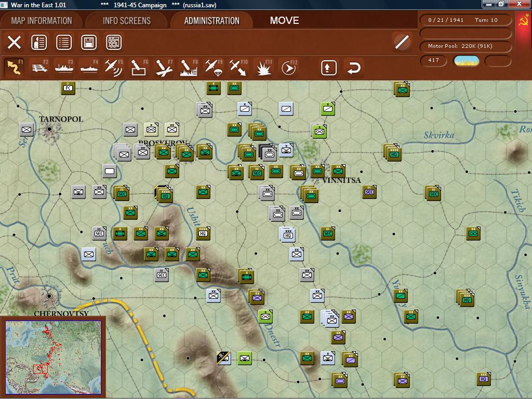Select the purple SEC unit east of Vinnitsa
Image resolution: width=532 pixels, height=399 pixels.
tap(369, 192)
